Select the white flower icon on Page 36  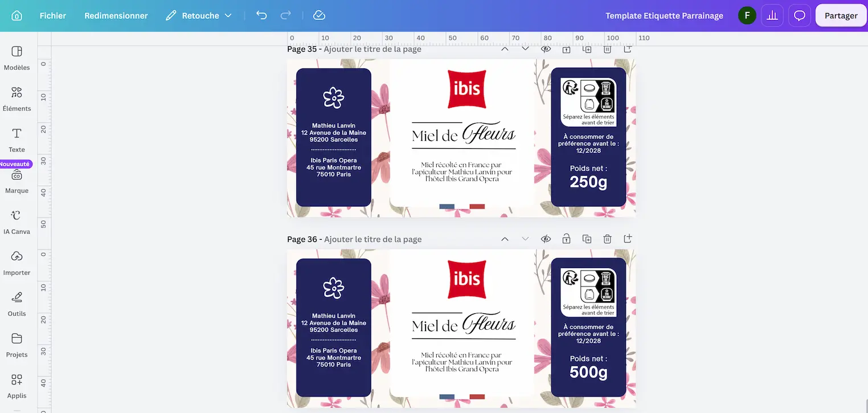click(333, 288)
